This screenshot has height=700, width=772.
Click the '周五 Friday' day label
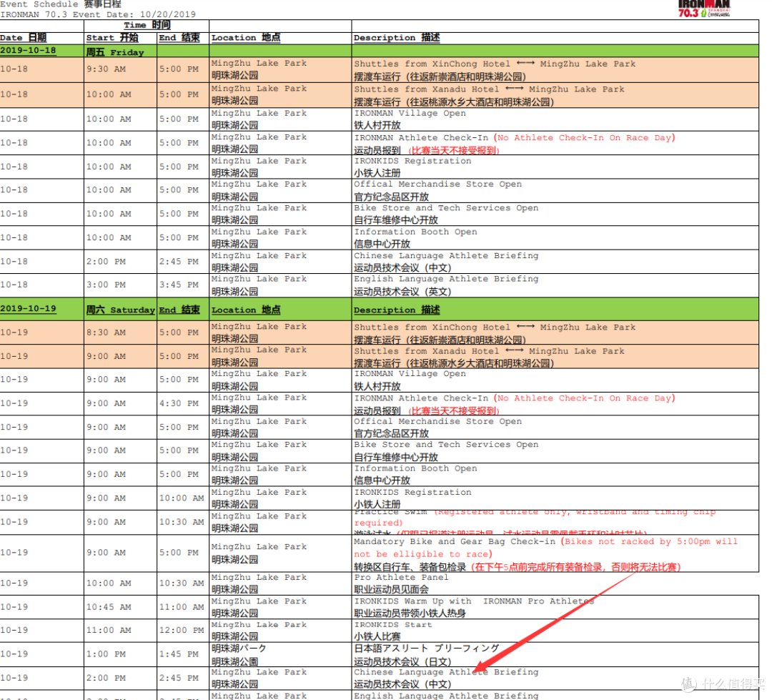(x=115, y=52)
